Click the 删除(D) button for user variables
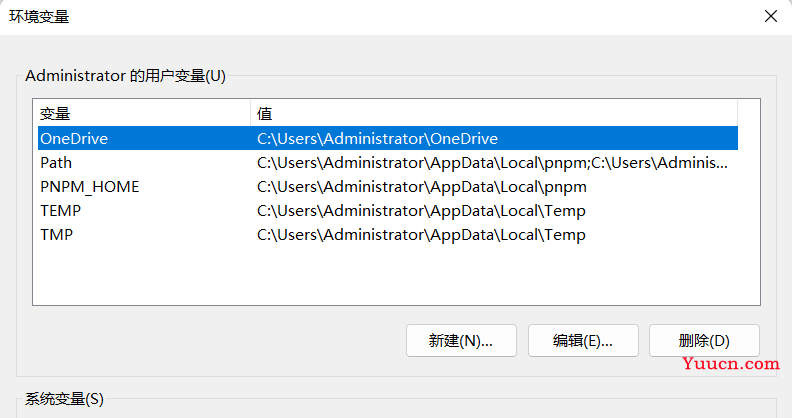 [x=704, y=341]
